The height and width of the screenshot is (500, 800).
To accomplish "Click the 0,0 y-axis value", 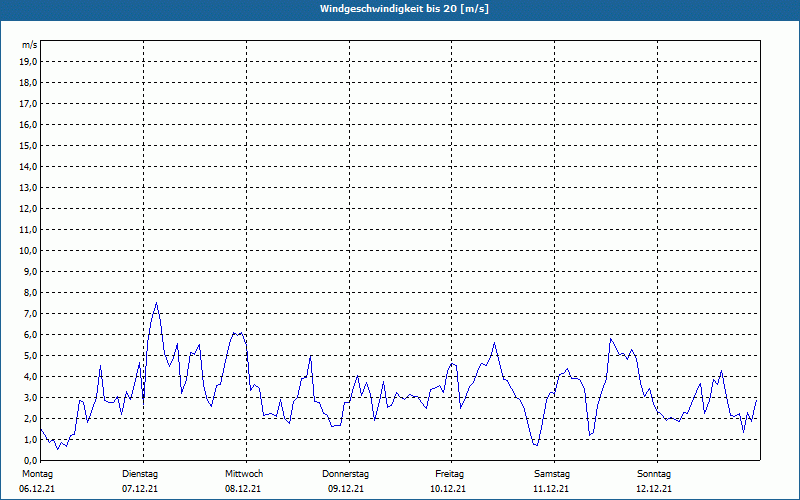I will click(x=31, y=461).
